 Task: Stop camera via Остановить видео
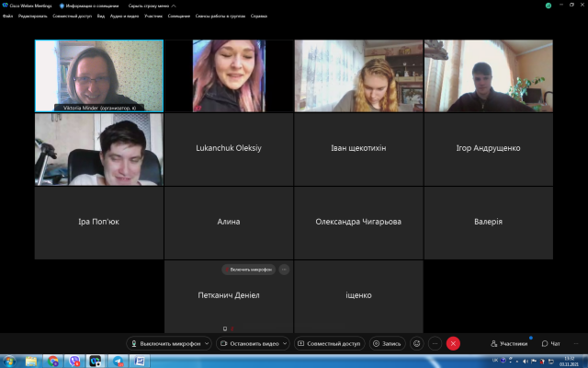tap(250, 343)
